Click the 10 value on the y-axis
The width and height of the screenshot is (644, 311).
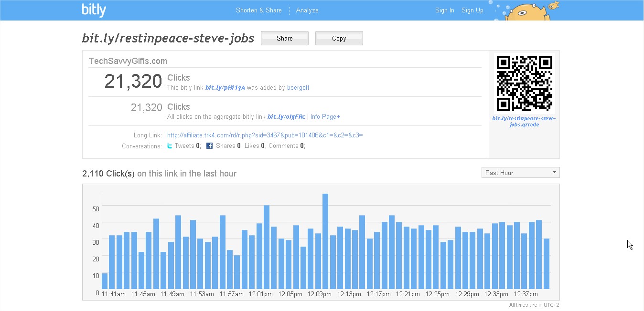point(96,276)
